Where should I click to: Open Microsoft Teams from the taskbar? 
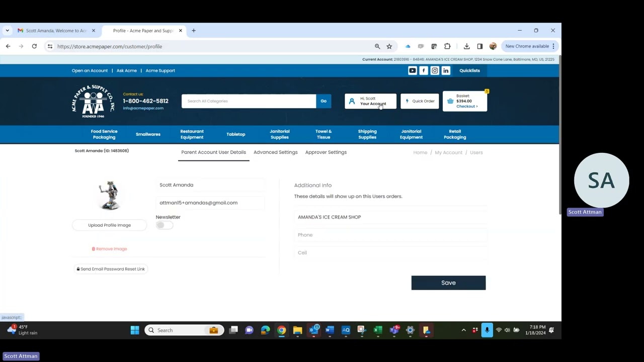point(394,330)
